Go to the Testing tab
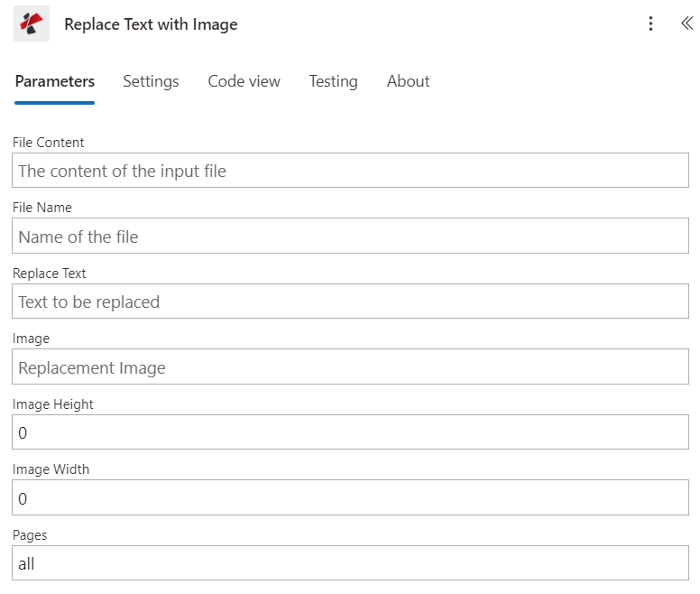The image size is (700, 594). pos(333,81)
